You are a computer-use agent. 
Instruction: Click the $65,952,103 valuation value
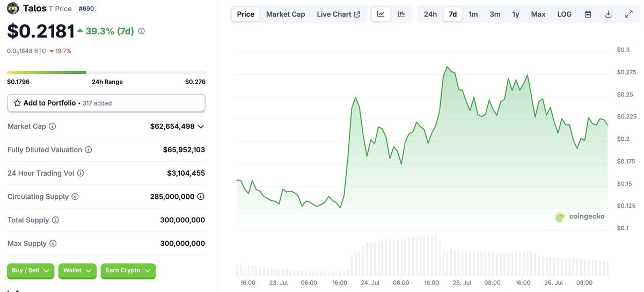coord(184,150)
